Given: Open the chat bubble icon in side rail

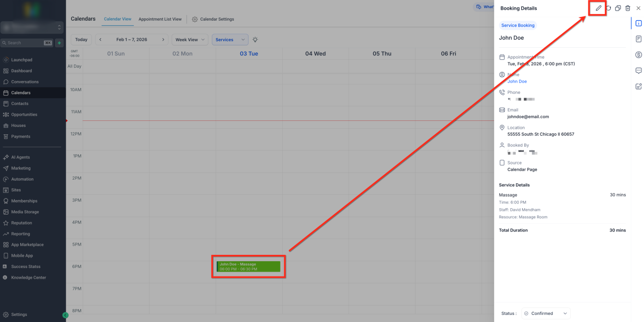Looking at the screenshot, I should point(639,71).
